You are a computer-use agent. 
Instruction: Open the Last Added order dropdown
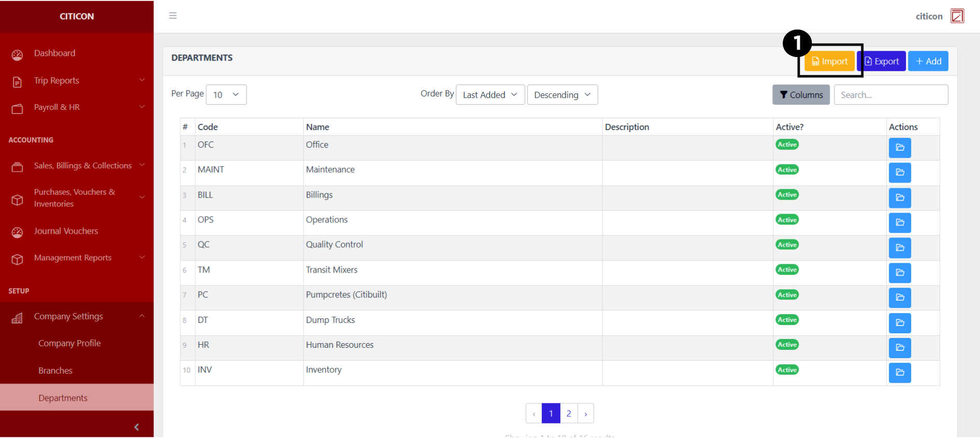(x=490, y=95)
